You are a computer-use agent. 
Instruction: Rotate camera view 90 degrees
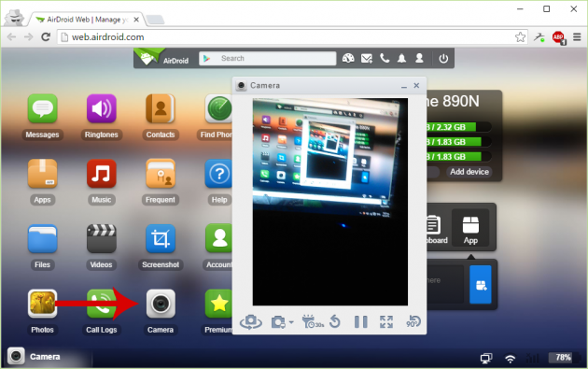click(413, 322)
